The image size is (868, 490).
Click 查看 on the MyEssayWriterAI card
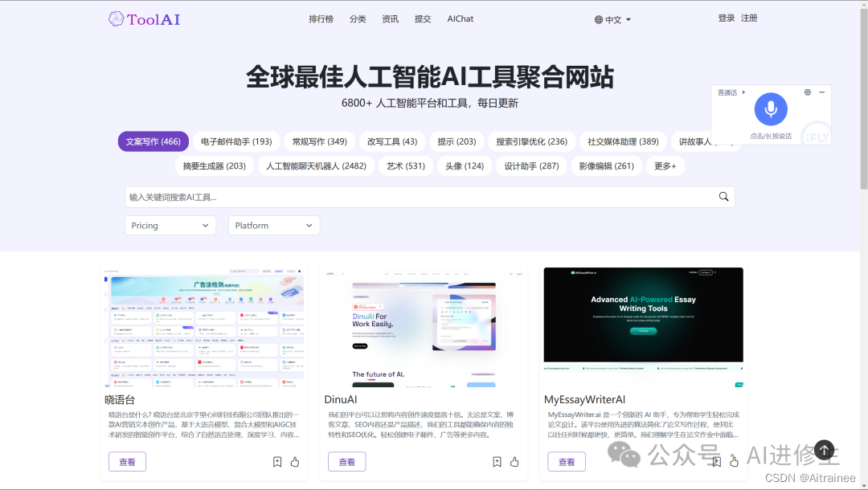pyautogui.click(x=567, y=462)
